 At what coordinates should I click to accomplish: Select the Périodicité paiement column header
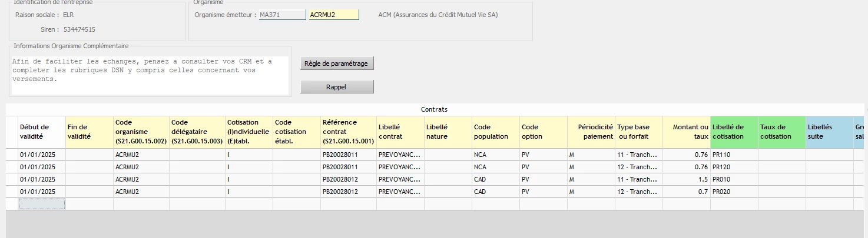click(591, 132)
